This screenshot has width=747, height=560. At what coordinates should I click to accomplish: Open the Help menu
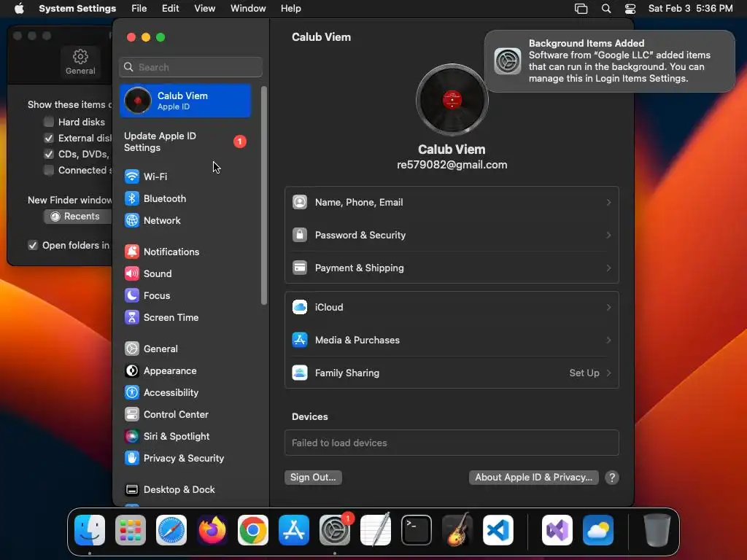coord(290,8)
